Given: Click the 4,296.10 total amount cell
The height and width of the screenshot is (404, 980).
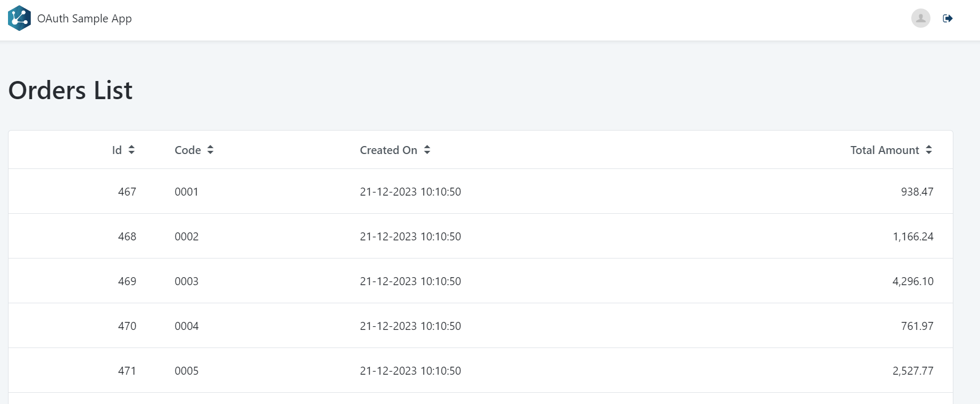Looking at the screenshot, I should (912, 281).
